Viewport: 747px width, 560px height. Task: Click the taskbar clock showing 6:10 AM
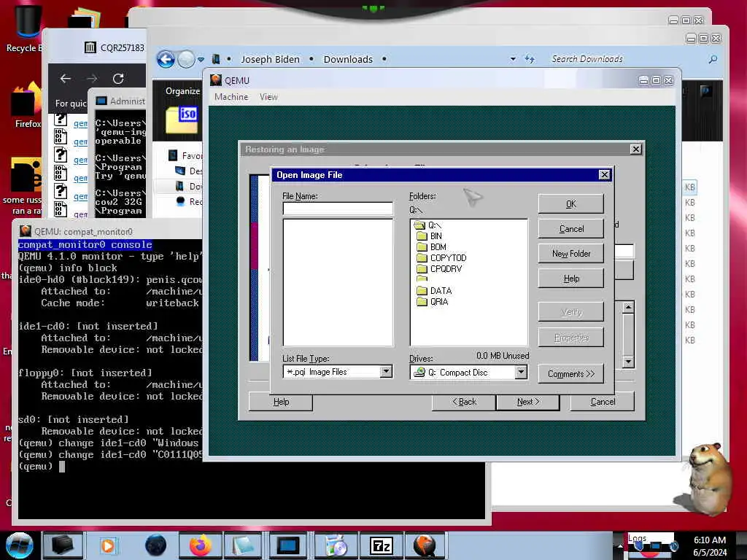(x=710, y=545)
